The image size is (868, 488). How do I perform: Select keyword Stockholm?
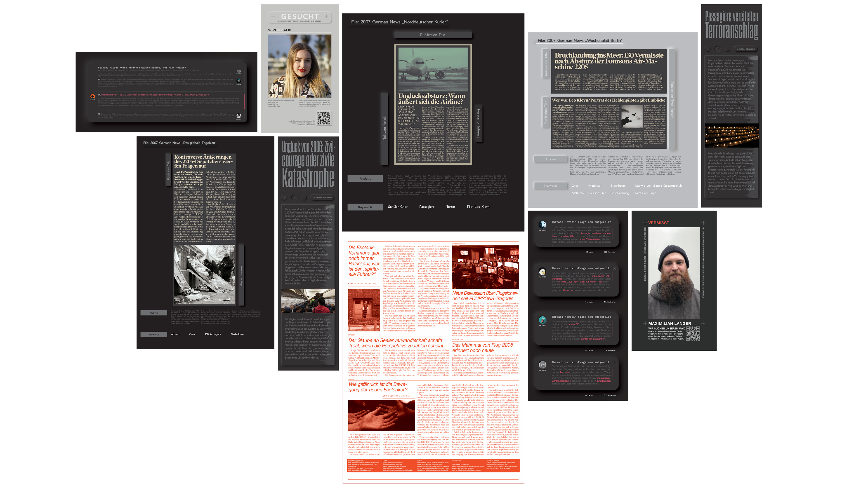tap(618, 186)
